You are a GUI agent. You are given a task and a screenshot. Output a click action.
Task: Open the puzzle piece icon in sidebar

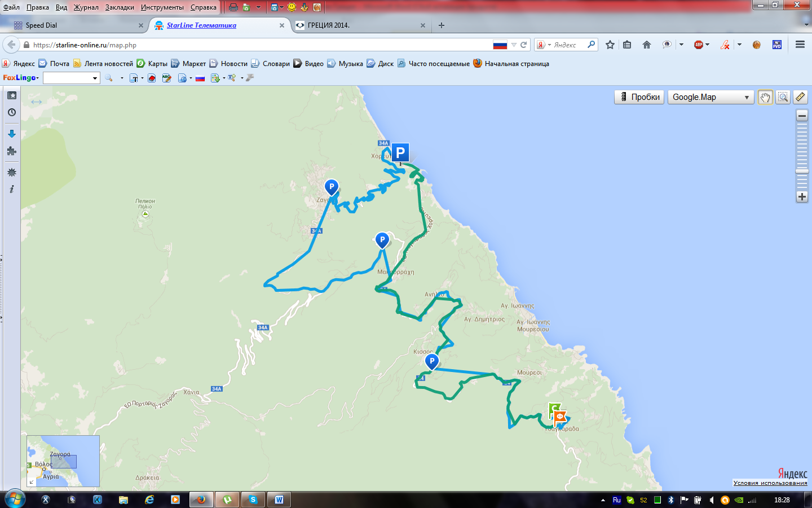(12, 151)
